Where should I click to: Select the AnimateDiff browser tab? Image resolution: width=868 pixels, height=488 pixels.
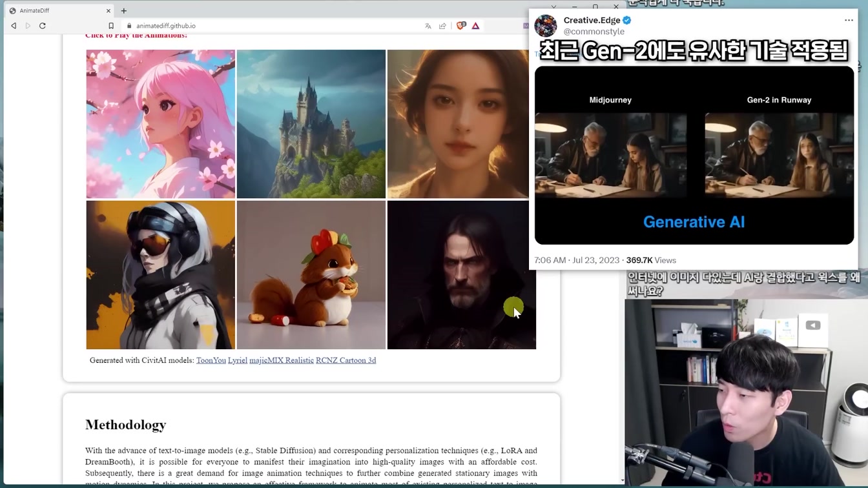point(60,10)
